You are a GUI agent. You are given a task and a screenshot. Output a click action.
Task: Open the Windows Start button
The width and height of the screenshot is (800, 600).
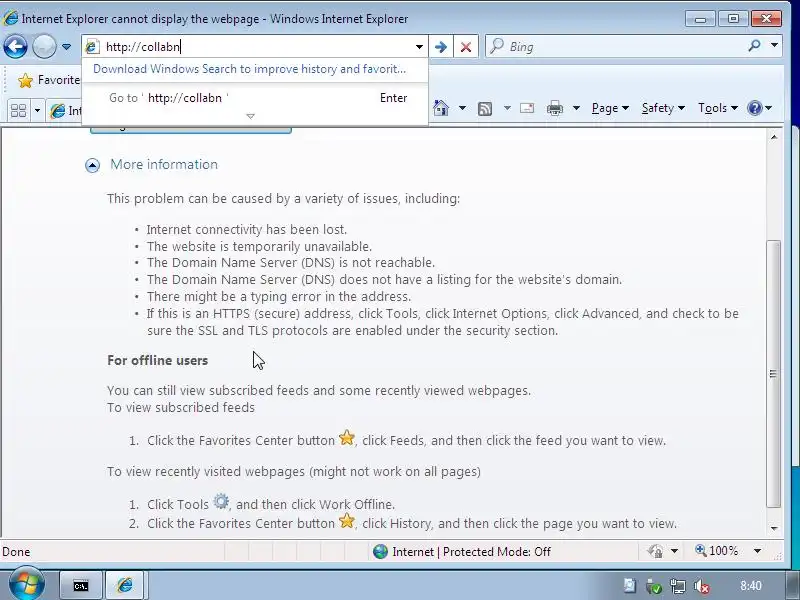point(27,585)
